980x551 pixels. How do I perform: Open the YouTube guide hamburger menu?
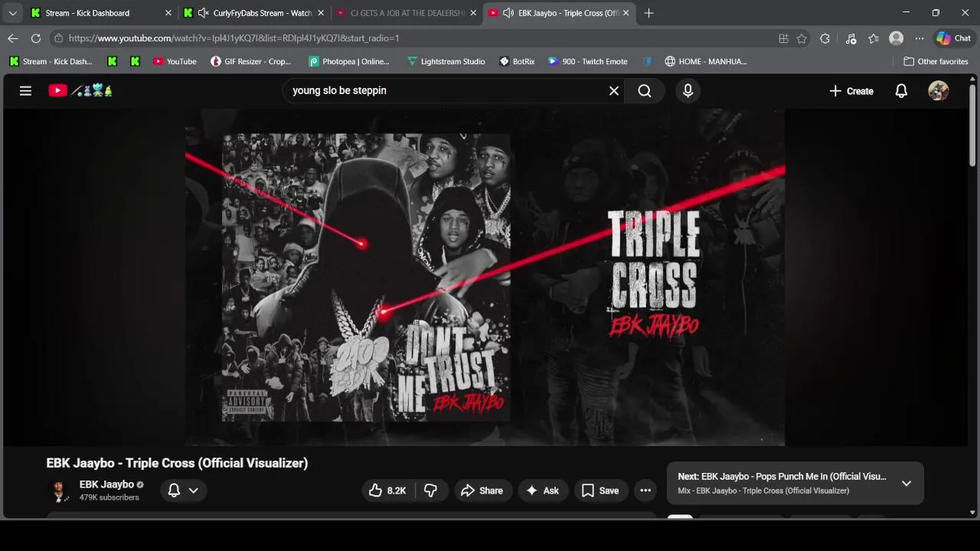click(25, 90)
